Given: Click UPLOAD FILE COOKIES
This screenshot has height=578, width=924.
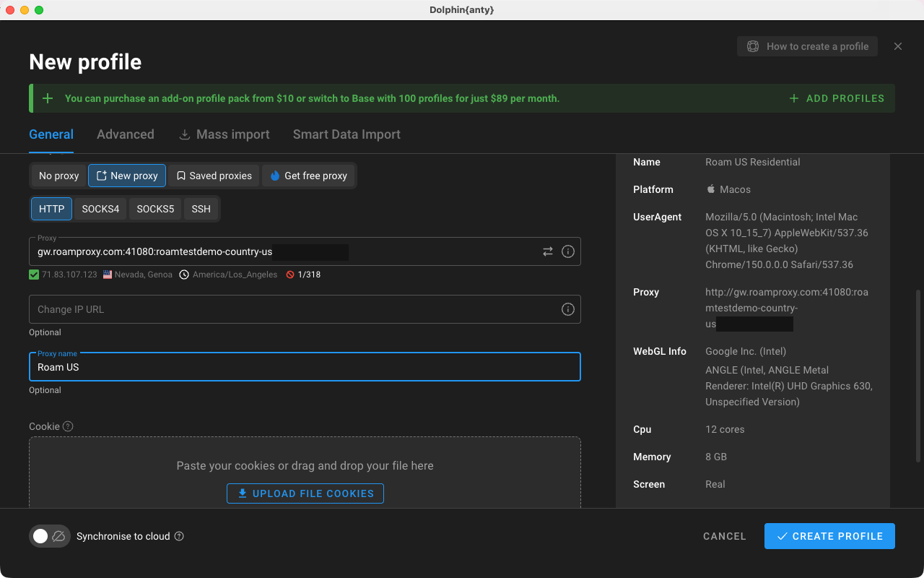Looking at the screenshot, I should pyautogui.click(x=305, y=493).
